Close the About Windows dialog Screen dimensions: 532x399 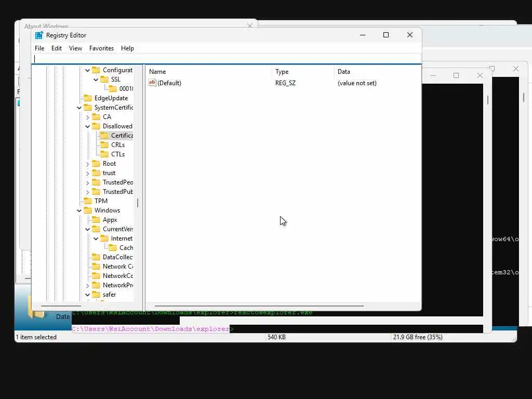tap(250, 25)
